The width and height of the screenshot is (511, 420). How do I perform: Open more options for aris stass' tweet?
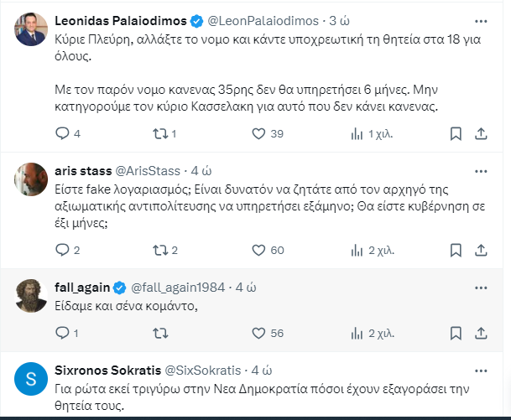(479, 169)
